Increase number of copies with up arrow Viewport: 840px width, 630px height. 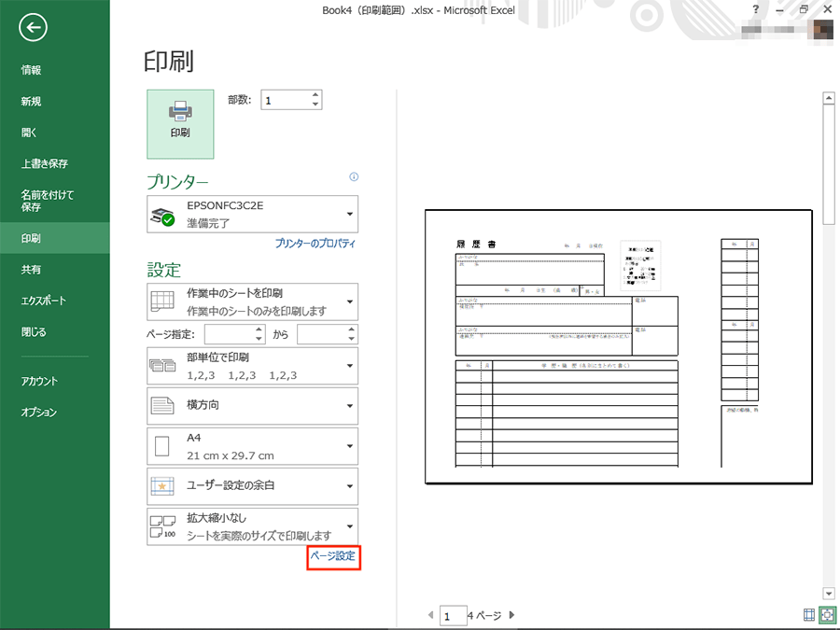pyautogui.click(x=315, y=95)
